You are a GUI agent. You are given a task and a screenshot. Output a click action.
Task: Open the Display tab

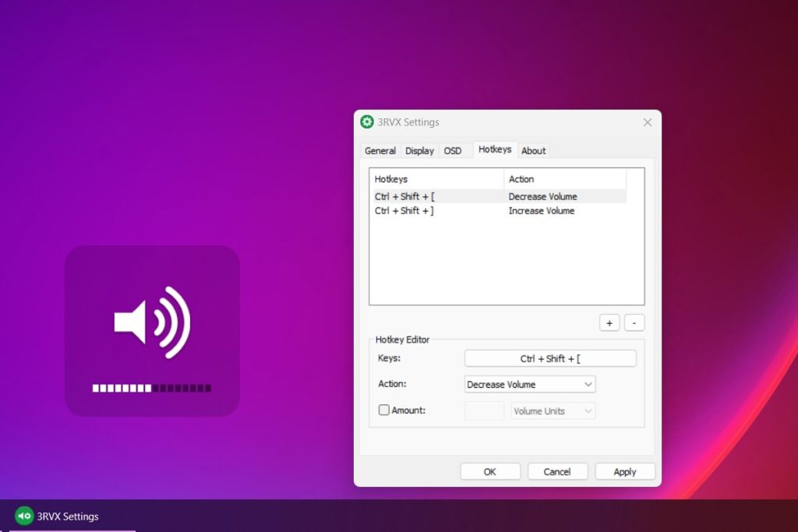click(419, 150)
